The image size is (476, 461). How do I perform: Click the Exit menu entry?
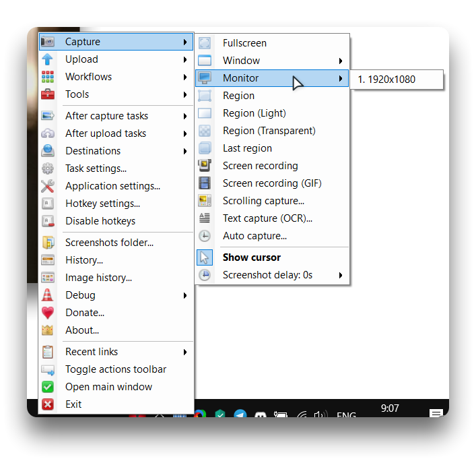click(116, 404)
